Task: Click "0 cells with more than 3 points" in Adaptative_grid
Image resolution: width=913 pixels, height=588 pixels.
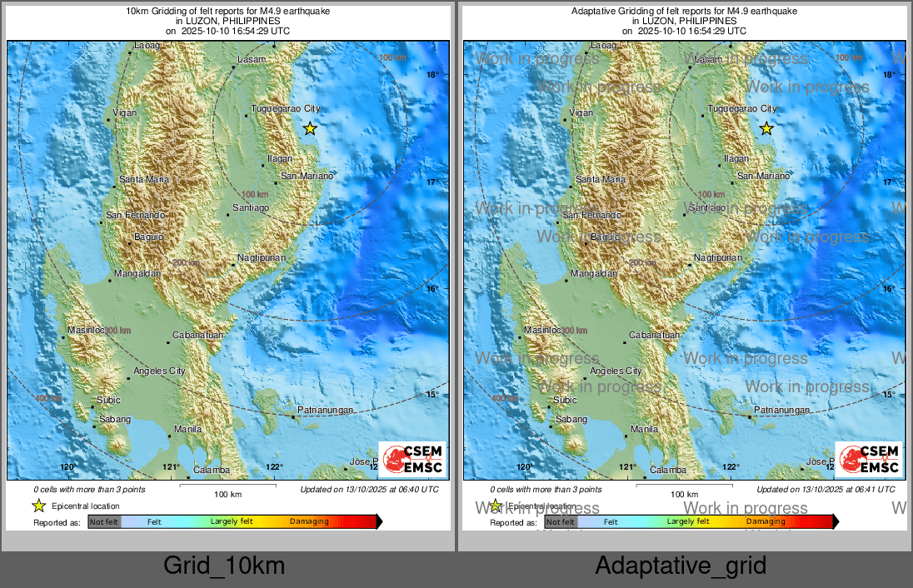Action: 546,490
